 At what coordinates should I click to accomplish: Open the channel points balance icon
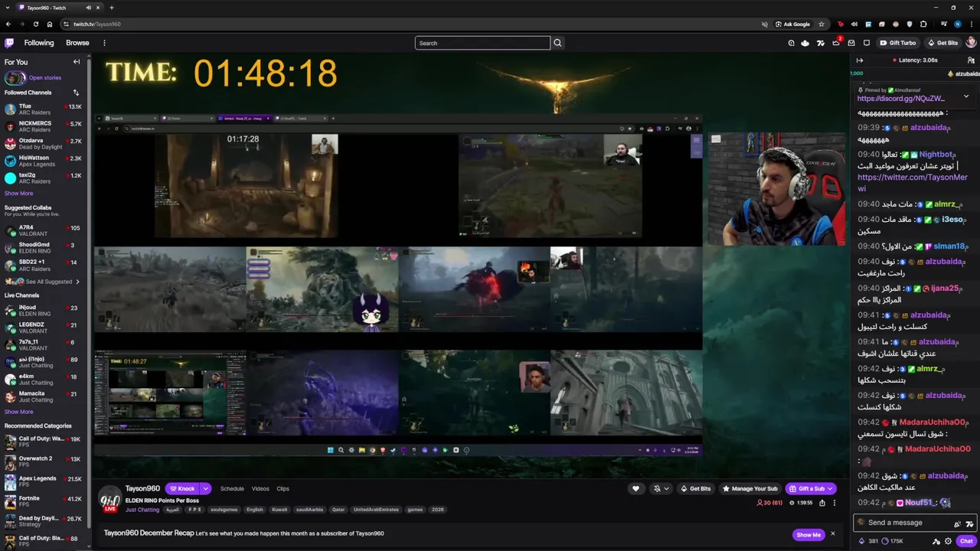[x=885, y=541]
